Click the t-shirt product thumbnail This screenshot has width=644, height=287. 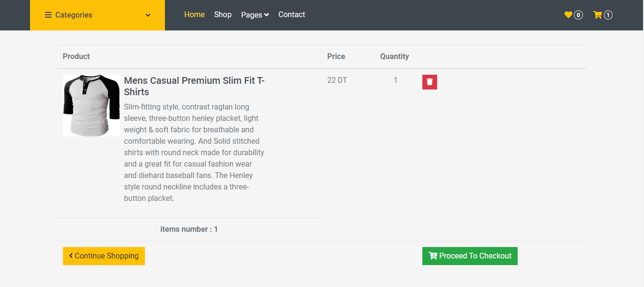[x=91, y=105]
